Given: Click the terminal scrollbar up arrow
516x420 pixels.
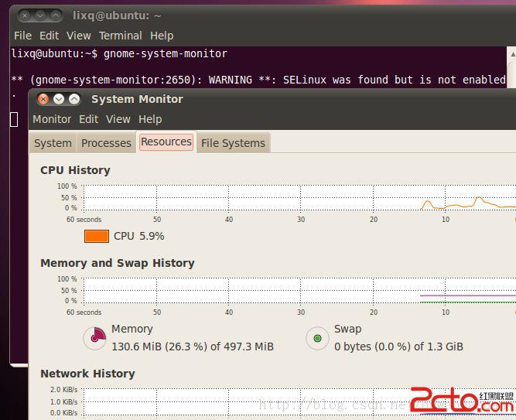Looking at the screenshot, I should coord(512,54).
